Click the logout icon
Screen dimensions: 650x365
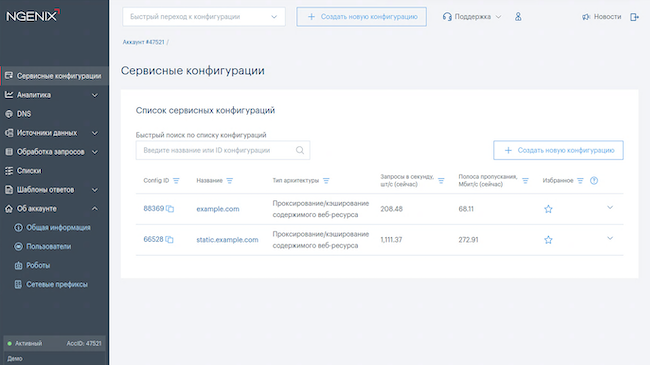pyautogui.click(x=634, y=17)
